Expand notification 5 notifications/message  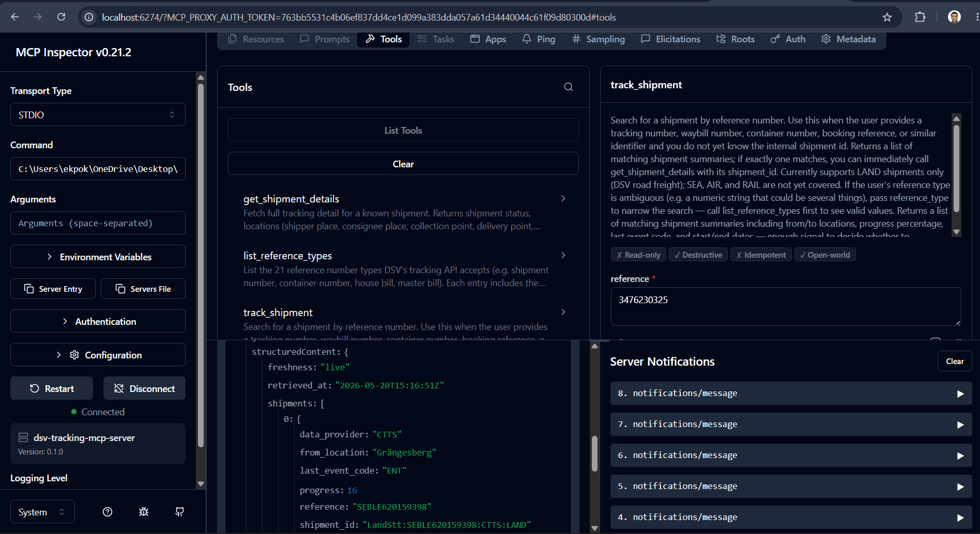791,486
